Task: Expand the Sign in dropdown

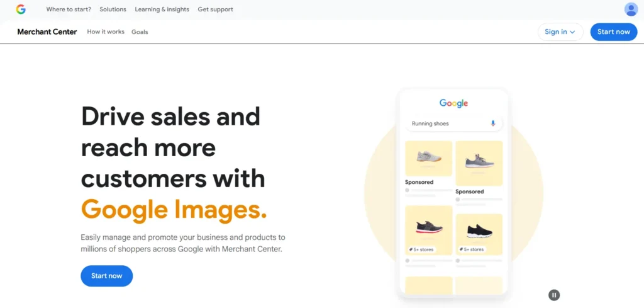Action: tap(560, 31)
